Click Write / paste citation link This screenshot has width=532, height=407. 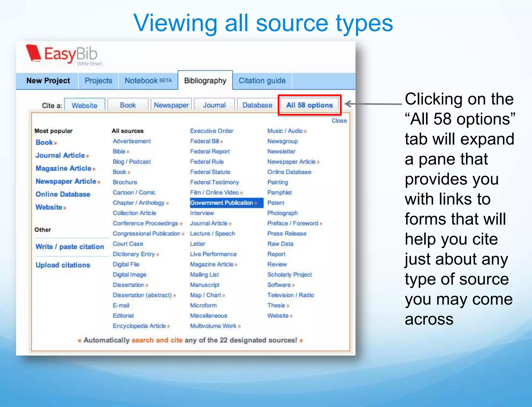click(70, 247)
